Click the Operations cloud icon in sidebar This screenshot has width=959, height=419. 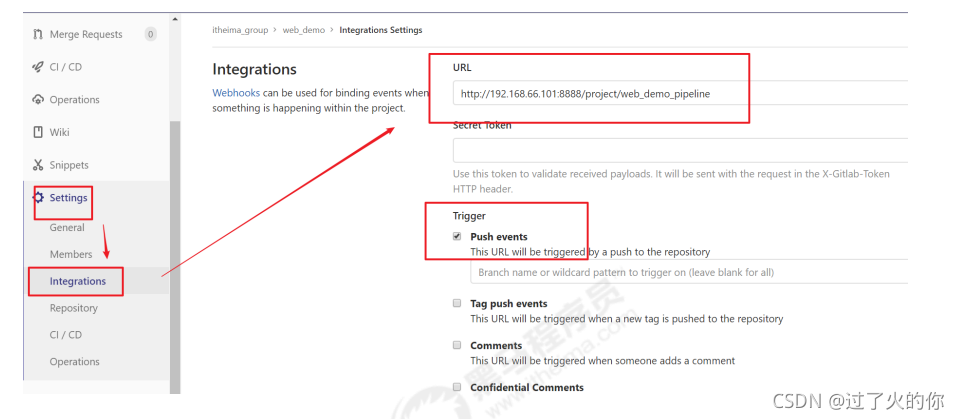coord(37,100)
